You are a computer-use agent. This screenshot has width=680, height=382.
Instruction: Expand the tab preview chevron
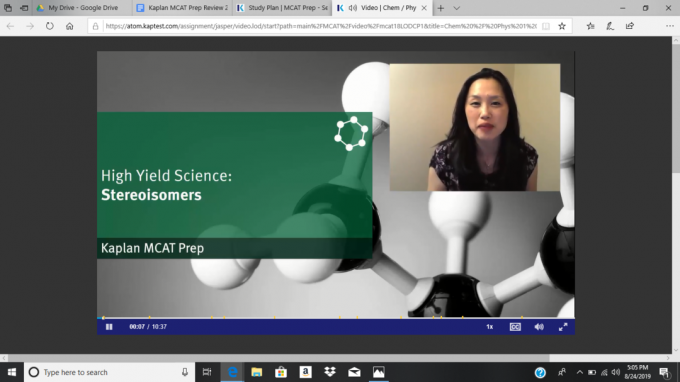[457, 8]
